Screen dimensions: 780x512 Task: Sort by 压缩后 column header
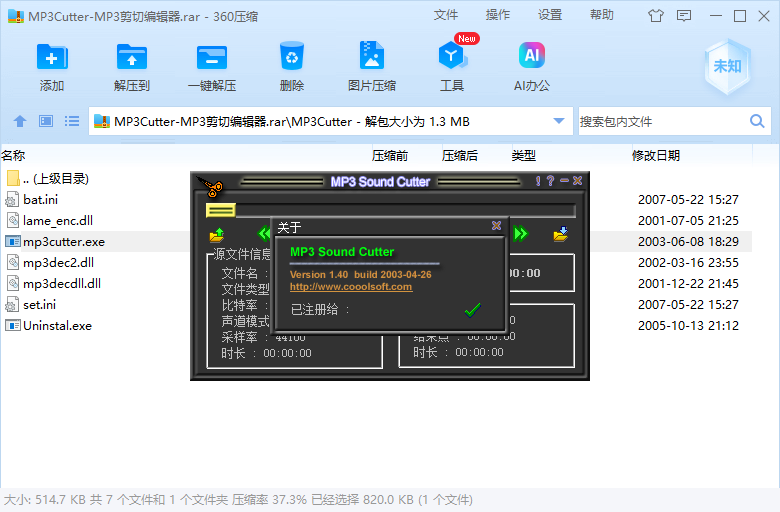pos(460,156)
